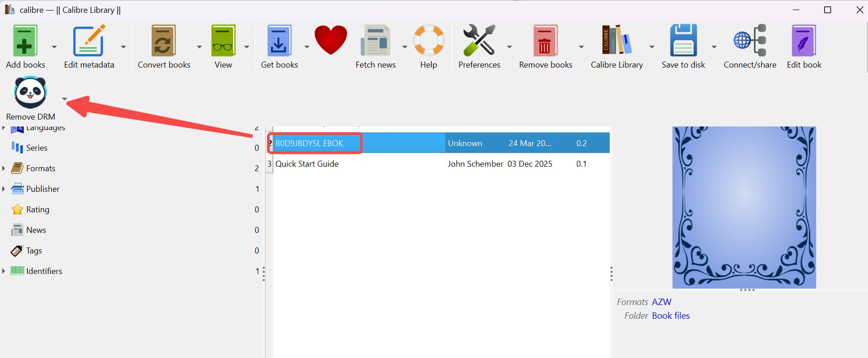Click the Get books icon
The height and width of the screenshot is (358, 868).
point(279,41)
